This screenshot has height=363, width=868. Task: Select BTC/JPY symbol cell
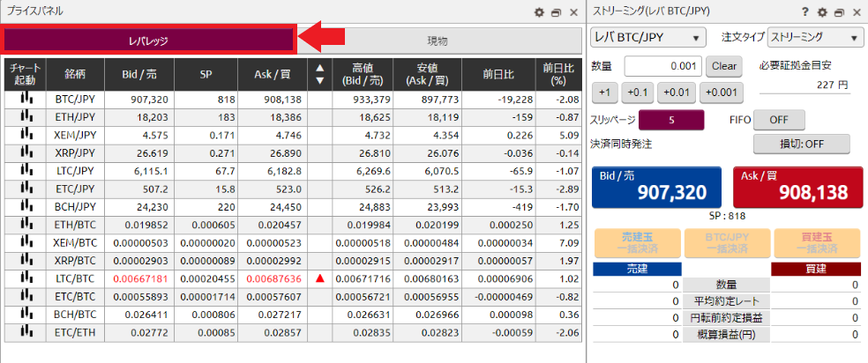point(75,100)
